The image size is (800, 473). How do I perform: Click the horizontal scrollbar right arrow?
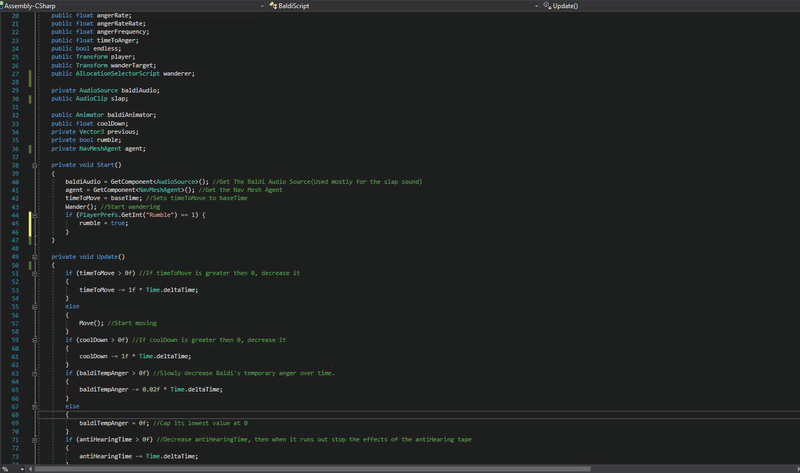[798, 469]
